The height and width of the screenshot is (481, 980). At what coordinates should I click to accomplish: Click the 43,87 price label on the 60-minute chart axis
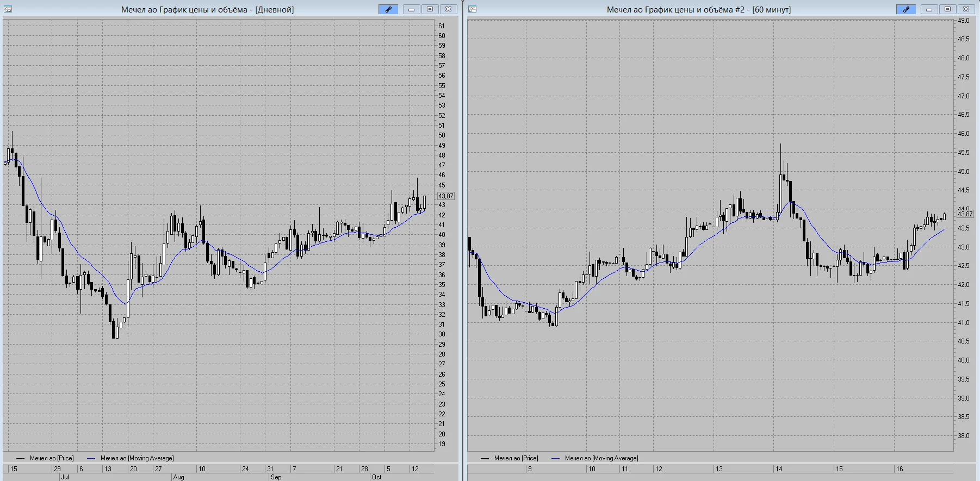pyautogui.click(x=965, y=214)
